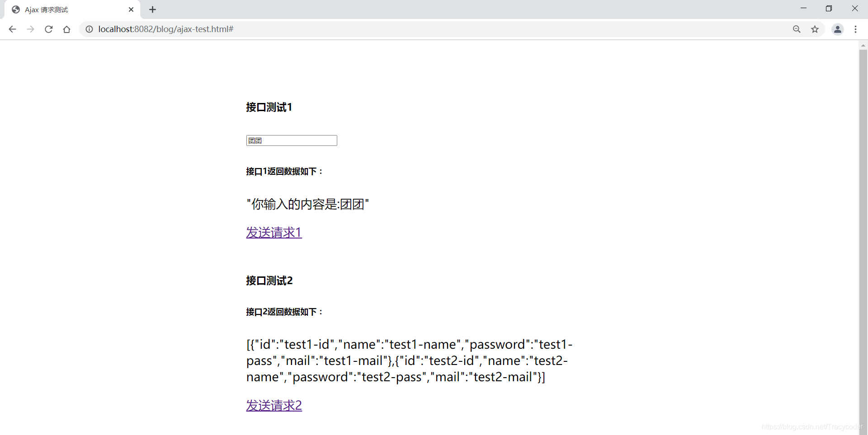Image resolution: width=868 pixels, height=435 pixels.
Task: Click the forward navigation arrow
Action: [x=30, y=29]
